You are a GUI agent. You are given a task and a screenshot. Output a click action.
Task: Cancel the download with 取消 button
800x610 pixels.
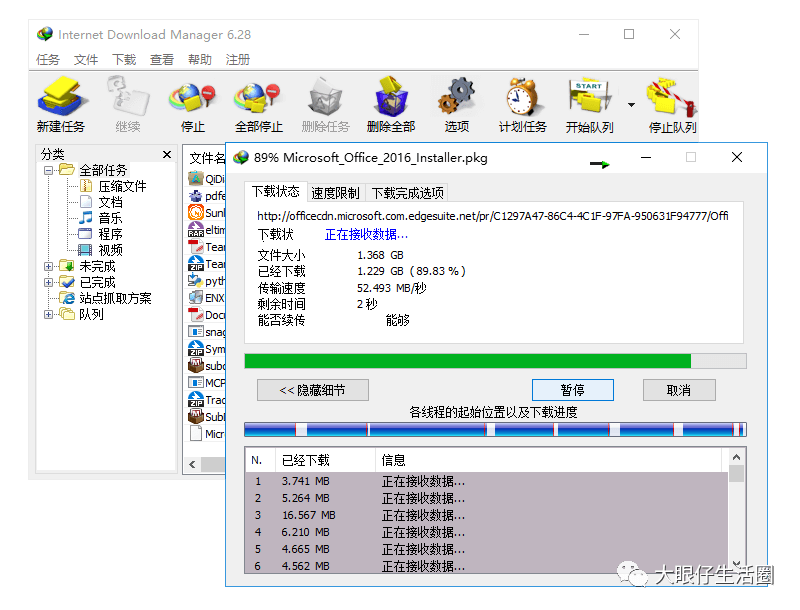pos(679,390)
